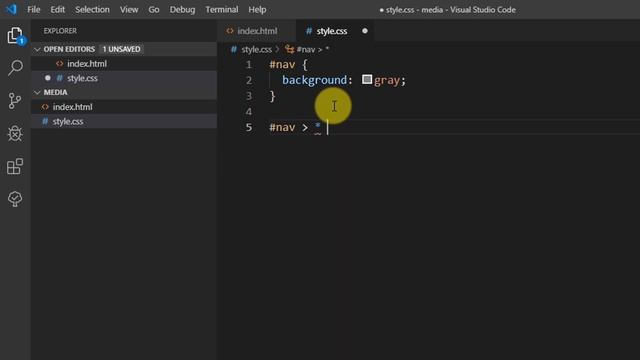Image resolution: width=640 pixels, height=360 pixels.
Task: Click line number 3 in the gutter
Action: click(249, 96)
